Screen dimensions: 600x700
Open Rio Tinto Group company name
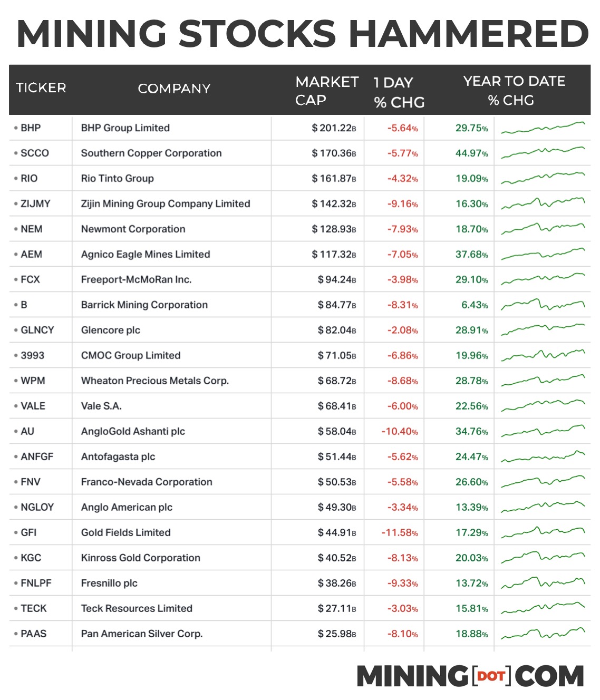117,178
